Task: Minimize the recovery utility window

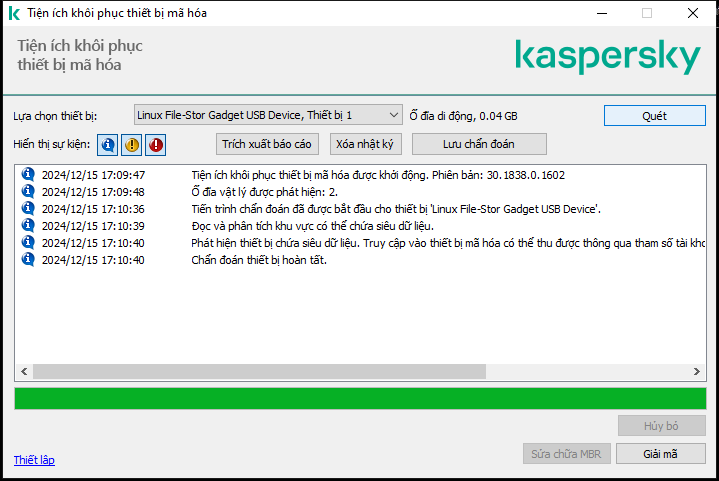Action: coord(602,13)
